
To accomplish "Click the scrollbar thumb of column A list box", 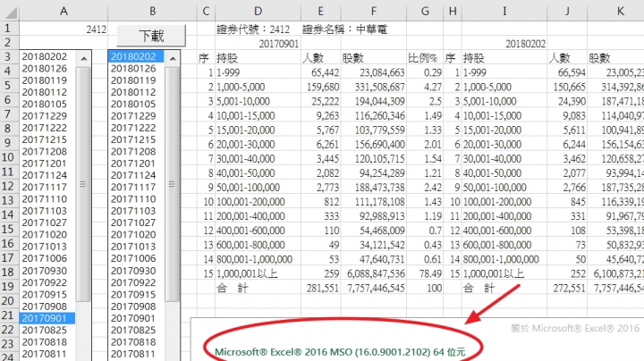I will click(83, 184).
